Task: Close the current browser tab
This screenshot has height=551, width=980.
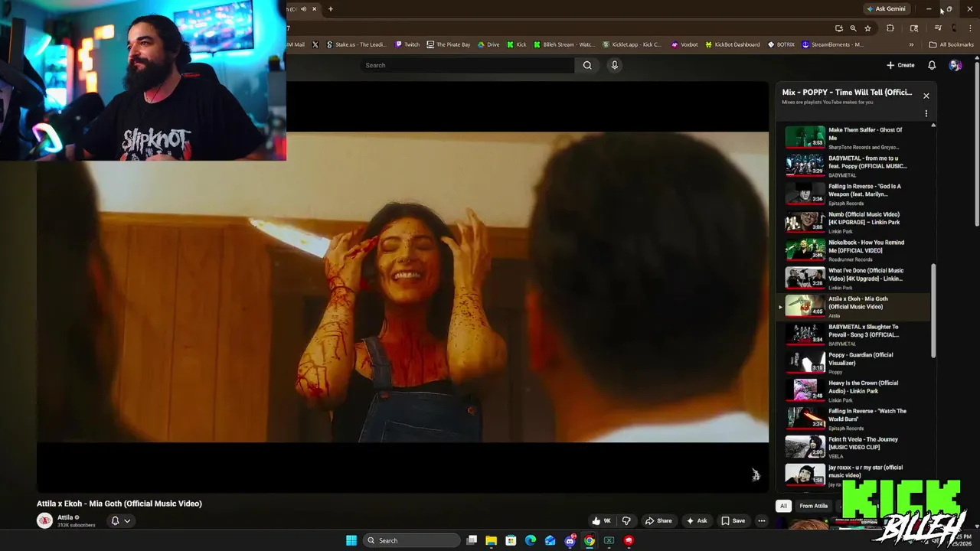Action: point(314,9)
